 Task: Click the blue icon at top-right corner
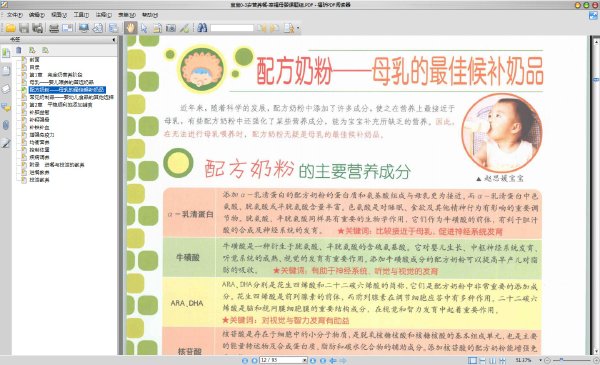[x=593, y=16]
